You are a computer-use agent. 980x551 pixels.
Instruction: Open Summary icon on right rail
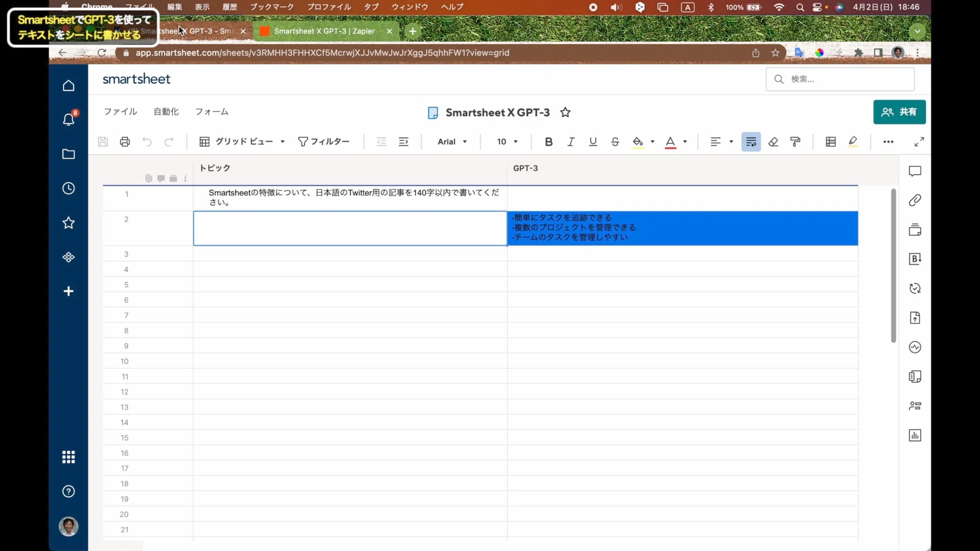pyautogui.click(x=915, y=376)
